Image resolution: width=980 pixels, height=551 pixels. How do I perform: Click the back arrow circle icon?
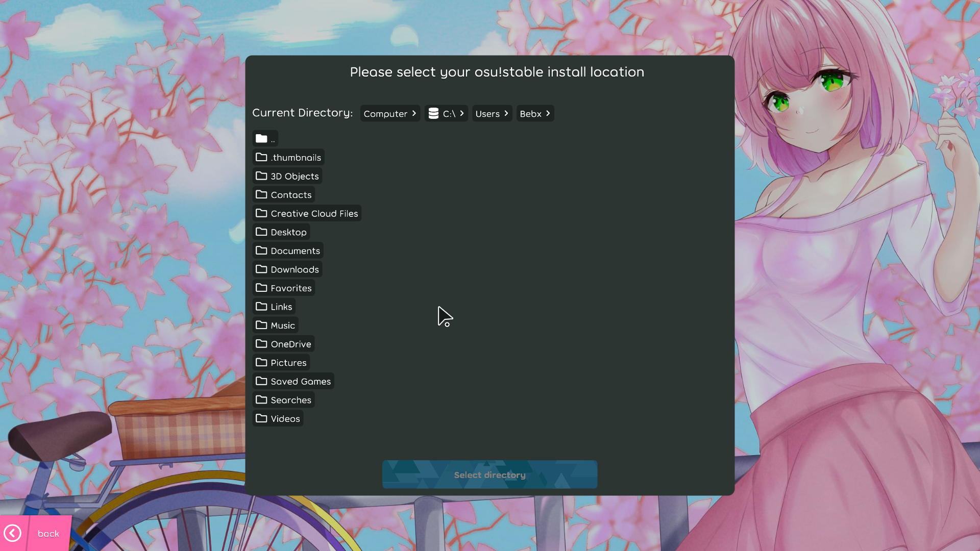(x=12, y=533)
